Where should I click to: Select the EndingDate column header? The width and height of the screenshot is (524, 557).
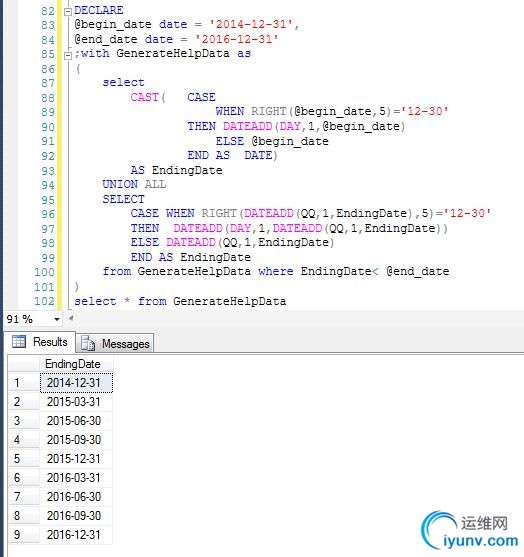tap(76, 364)
